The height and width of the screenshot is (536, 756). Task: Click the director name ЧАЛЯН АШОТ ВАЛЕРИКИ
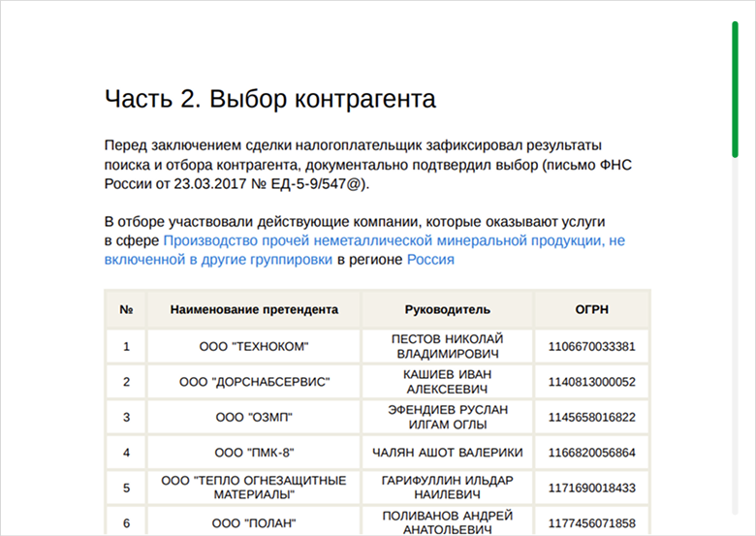coord(447,453)
